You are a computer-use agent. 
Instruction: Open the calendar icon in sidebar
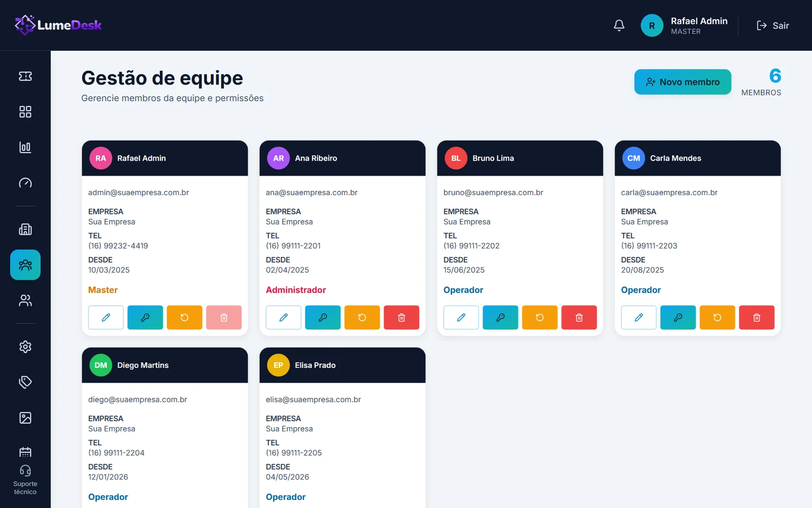(x=25, y=452)
